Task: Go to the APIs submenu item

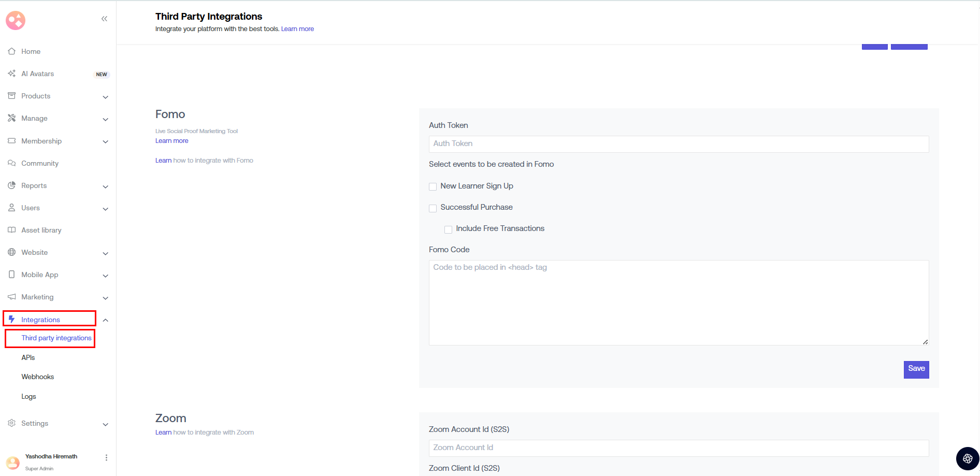Action: point(28,358)
